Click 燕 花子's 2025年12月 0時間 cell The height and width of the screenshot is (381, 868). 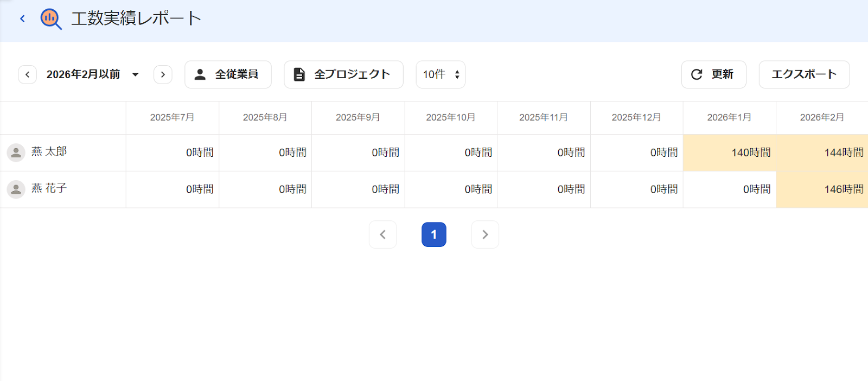636,189
